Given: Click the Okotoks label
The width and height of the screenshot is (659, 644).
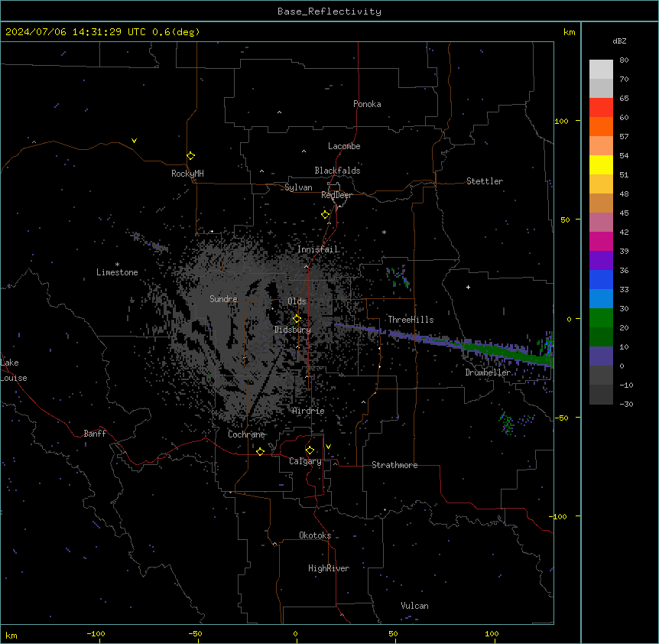Looking at the screenshot, I should (x=315, y=535).
